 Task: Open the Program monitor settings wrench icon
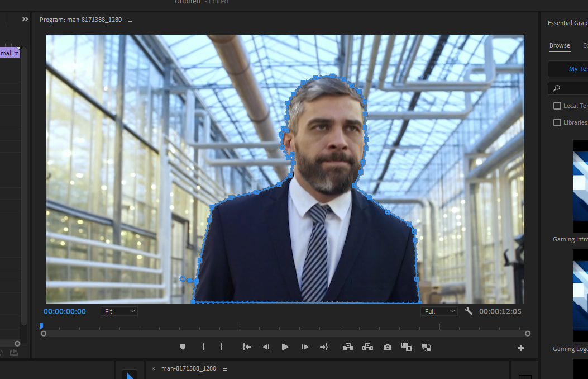tap(469, 311)
